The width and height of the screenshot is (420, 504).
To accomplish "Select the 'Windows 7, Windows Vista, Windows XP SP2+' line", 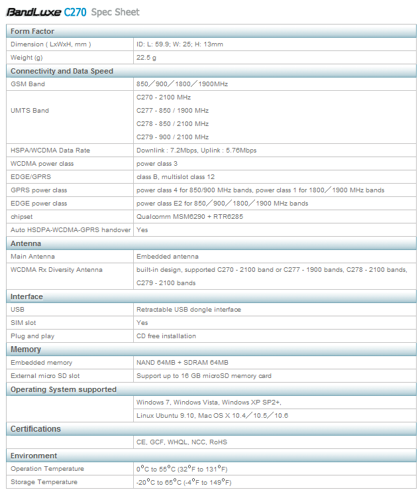I will click(x=209, y=403).
